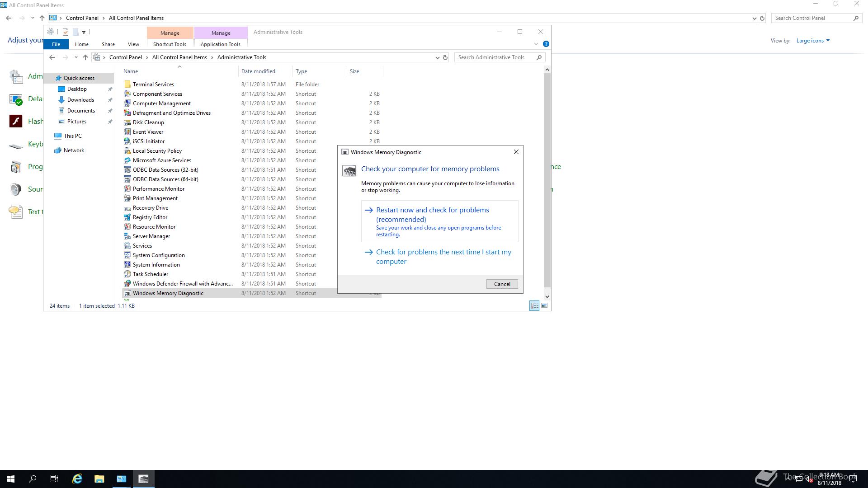Open Customize Quick Access Toolbar dropdown
This screenshot has height=488, width=868.
tap(84, 32)
